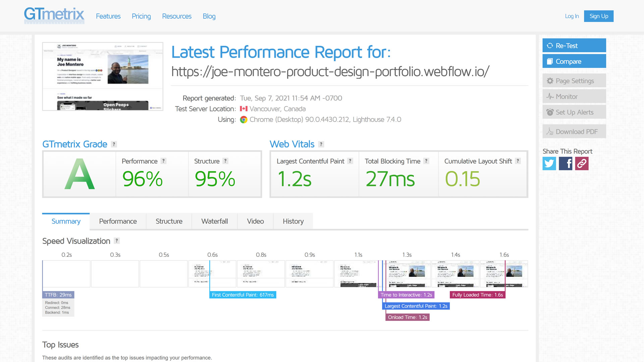Image resolution: width=644 pixels, height=362 pixels.
Task: Click help icon next to GTmetrix Grade
Action: (x=114, y=144)
